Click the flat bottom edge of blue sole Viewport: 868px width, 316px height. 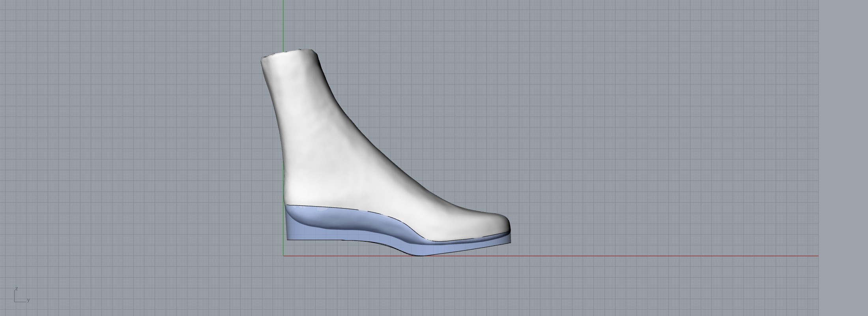335,239
